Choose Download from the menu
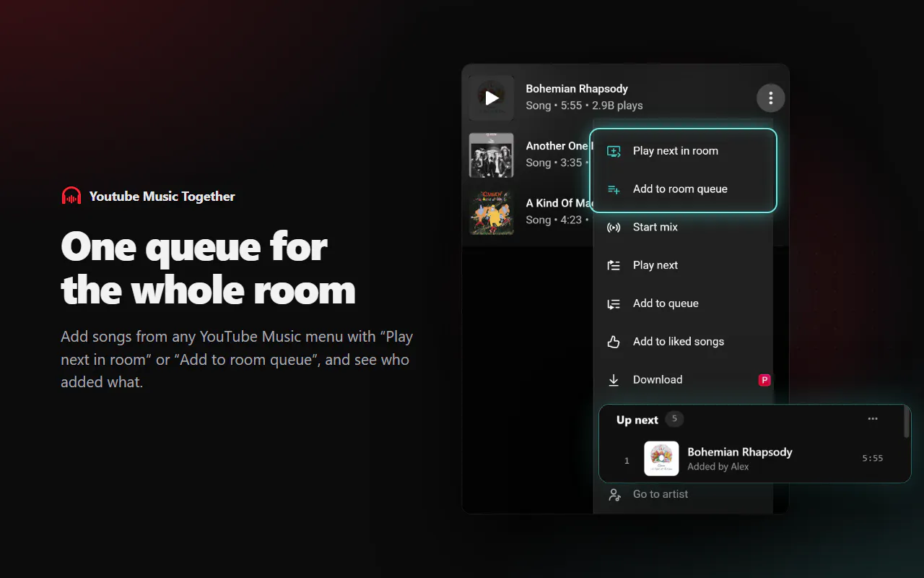 pos(683,380)
